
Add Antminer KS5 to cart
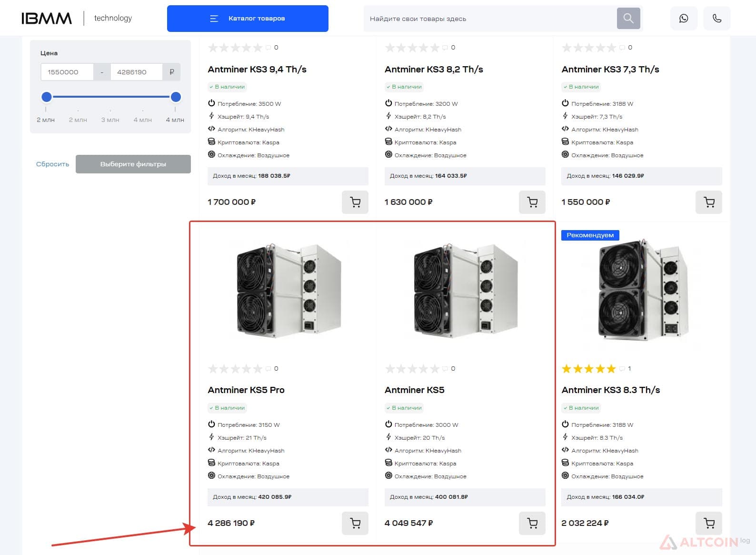coord(532,523)
